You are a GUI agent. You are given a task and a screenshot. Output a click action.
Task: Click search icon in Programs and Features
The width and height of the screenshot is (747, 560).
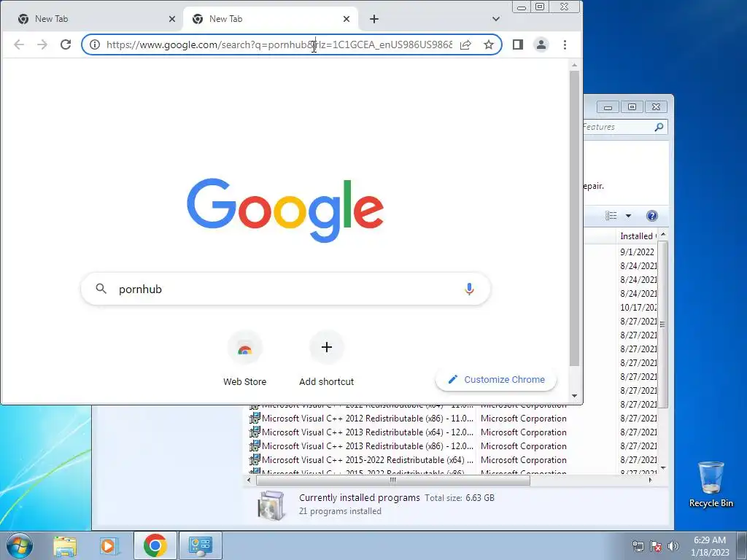tap(659, 127)
